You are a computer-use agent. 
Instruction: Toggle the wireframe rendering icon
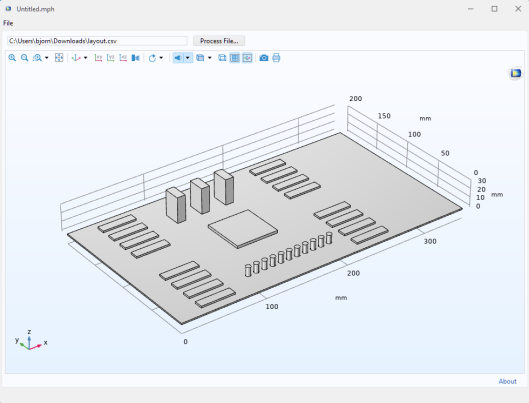[x=222, y=58]
